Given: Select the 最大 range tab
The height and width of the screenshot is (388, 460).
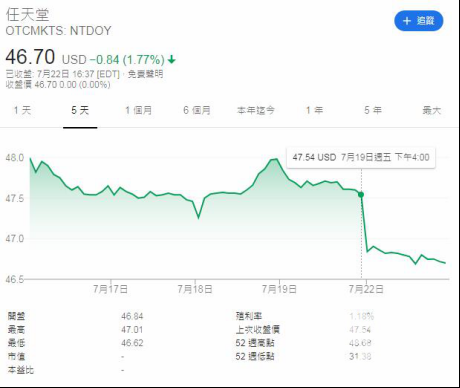Looking at the screenshot, I should (x=432, y=110).
